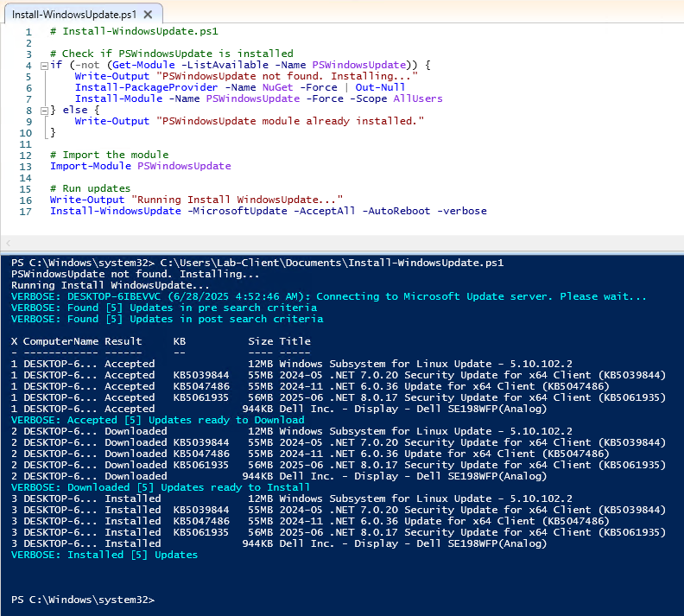Click 'AllUsers' on line 7
This screenshot has width=684, height=616.
(x=418, y=98)
